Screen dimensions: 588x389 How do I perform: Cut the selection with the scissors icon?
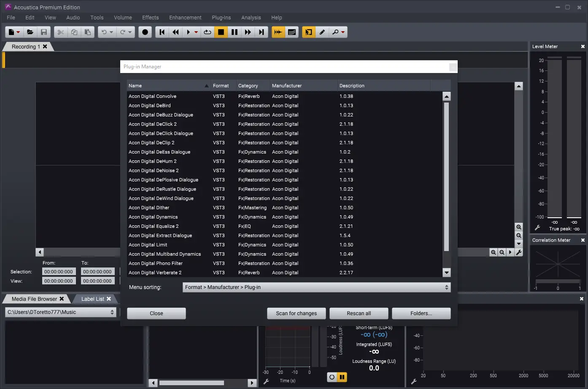point(61,32)
